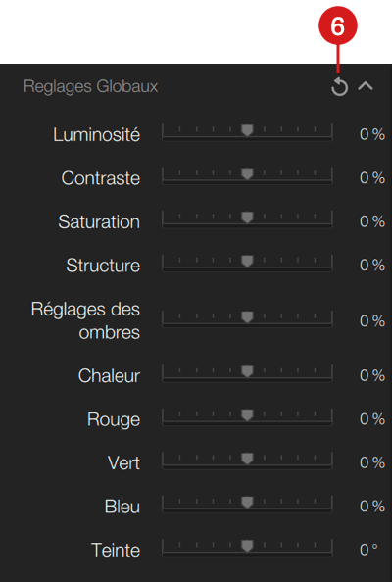Image resolution: width=392 pixels, height=582 pixels.
Task: Click the Teinte slider handle
Action: click(x=247, y=546)
